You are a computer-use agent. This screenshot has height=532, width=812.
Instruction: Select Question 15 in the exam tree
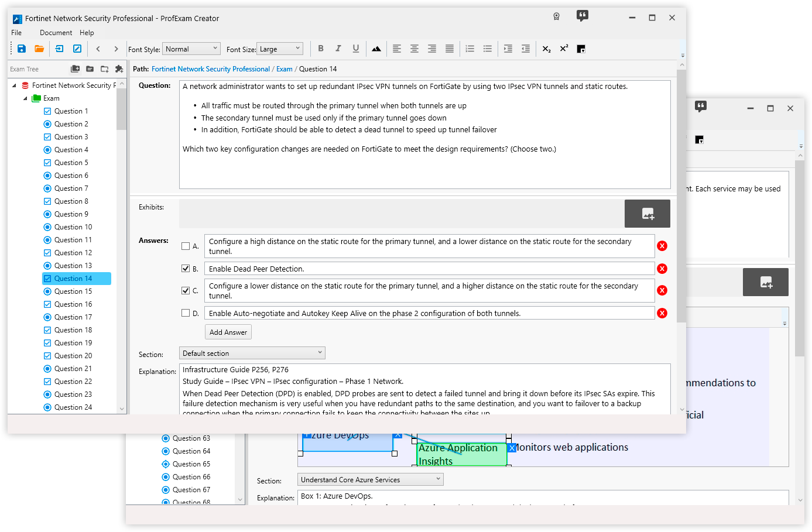coord(73,291)
